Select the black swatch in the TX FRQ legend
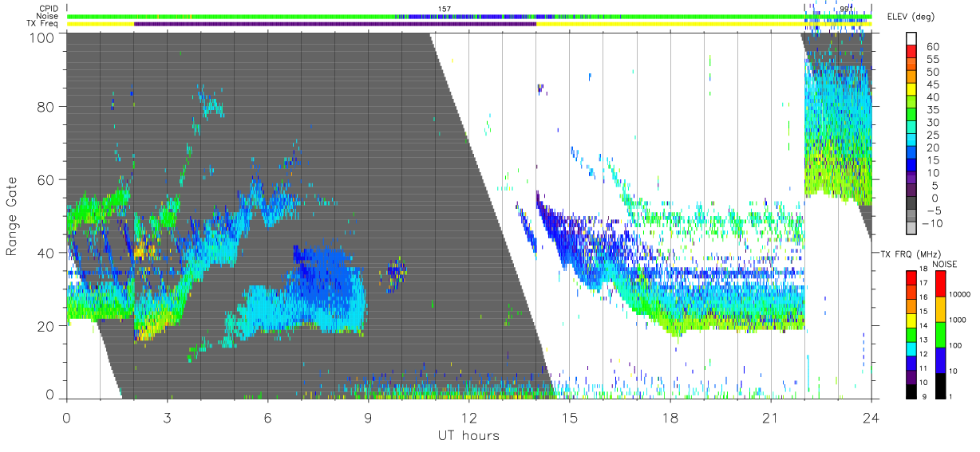 (913, 391)
